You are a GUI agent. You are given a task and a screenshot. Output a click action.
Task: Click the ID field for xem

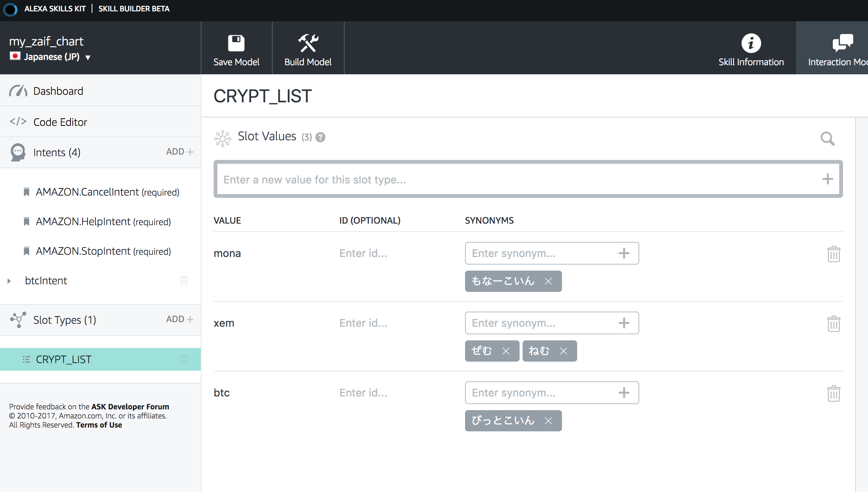pyautogui.click(x=363, y=323)
